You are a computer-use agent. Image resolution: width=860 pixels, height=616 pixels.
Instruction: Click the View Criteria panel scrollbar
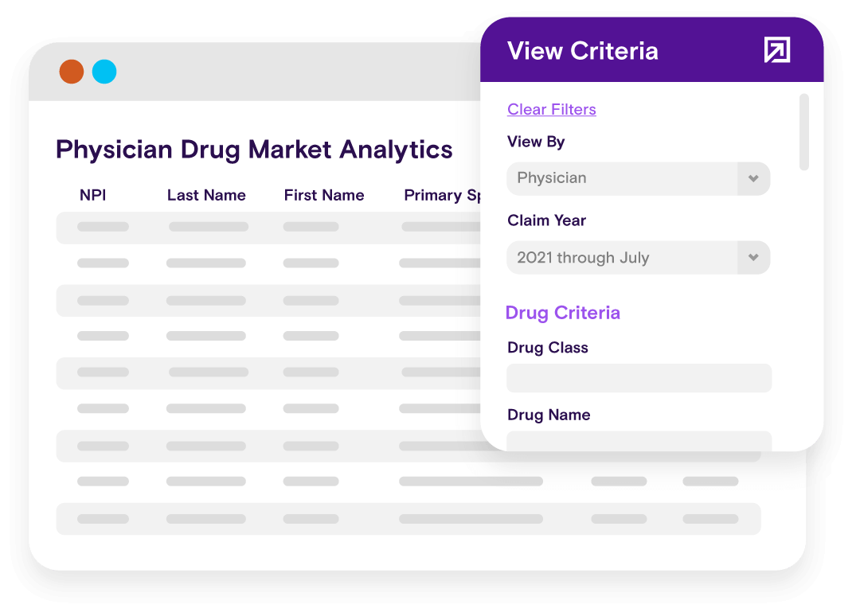(804, 132)
